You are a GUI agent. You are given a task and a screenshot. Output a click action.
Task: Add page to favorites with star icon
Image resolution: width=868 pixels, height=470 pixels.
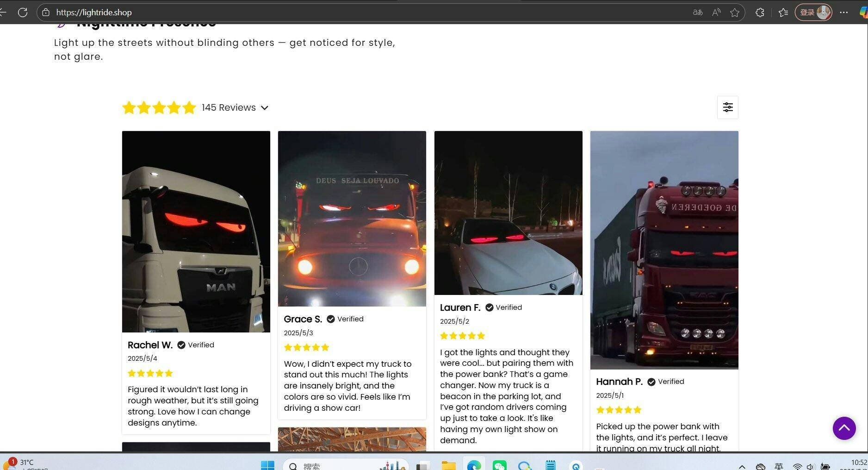tap(735, 13)
